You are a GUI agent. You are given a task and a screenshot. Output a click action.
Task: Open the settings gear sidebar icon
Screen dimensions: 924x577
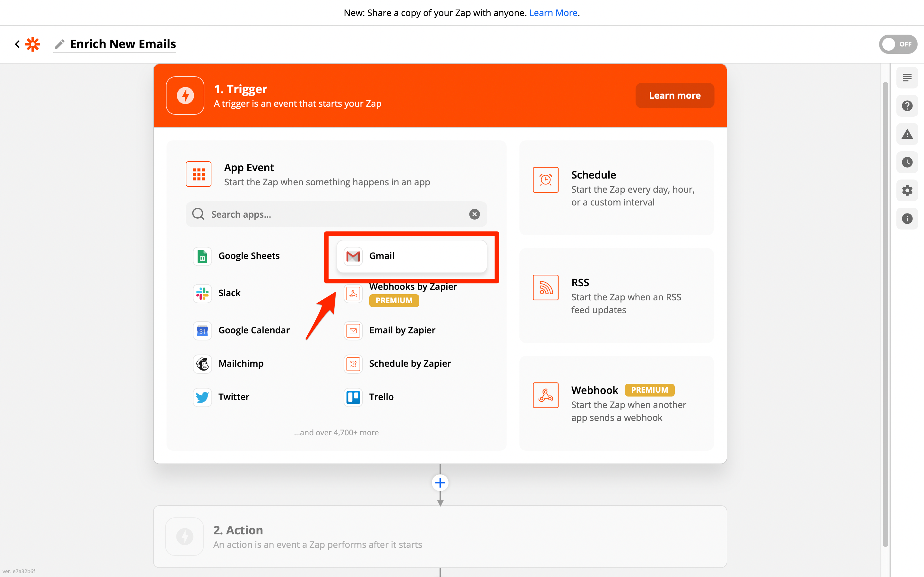pyautogui.click(x=907, y=190)
